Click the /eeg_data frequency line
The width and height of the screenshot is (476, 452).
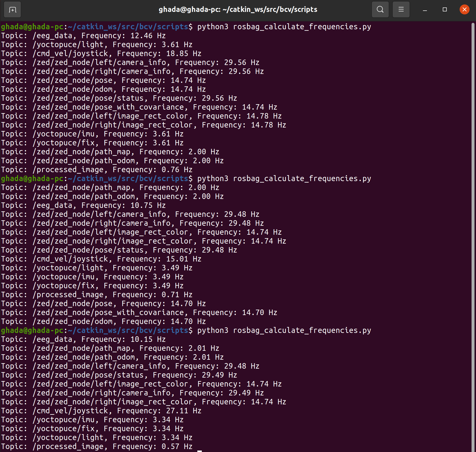[x=83, y=35]
